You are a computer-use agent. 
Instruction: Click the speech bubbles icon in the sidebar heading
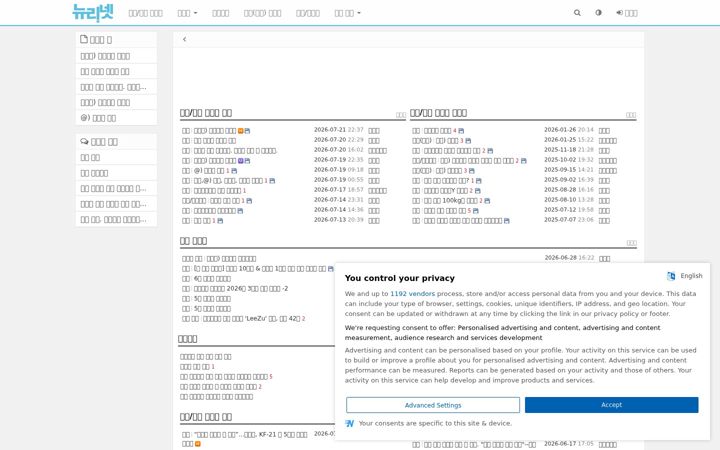pos(84,141)
